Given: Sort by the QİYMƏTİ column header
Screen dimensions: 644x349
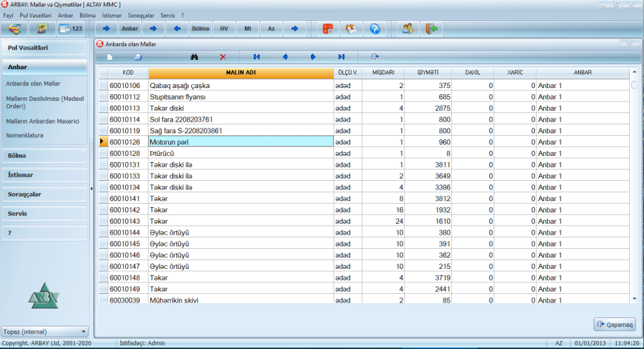Looking at the screenshot, I should coord(428,73).
